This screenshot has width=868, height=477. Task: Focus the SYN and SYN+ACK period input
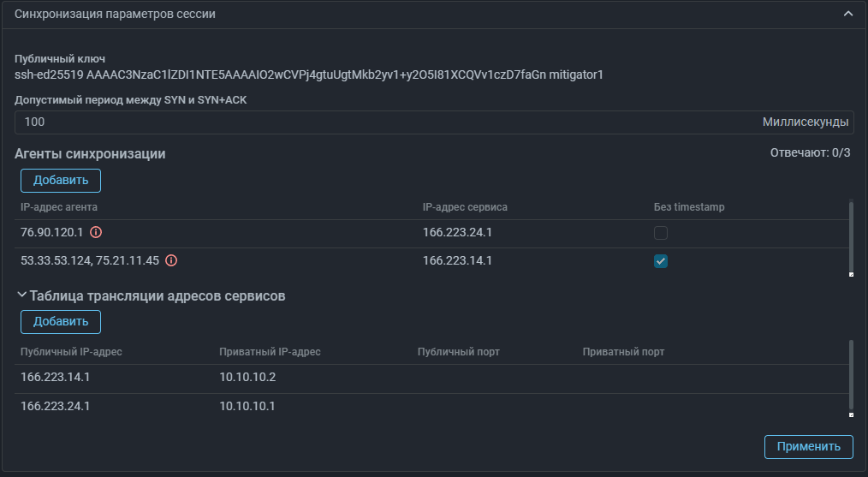click(385, 122)
